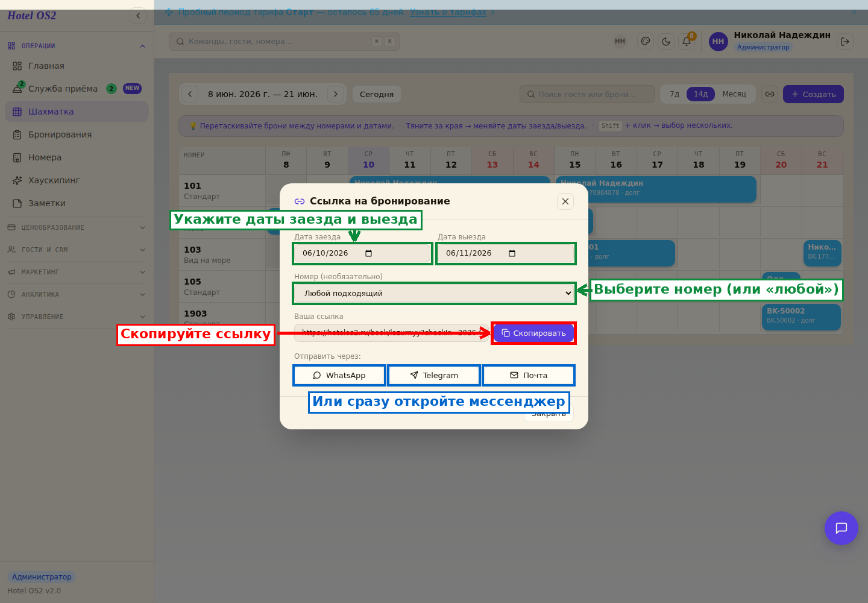Screen dimensions: 868x603
Task: Click the Дата заезда date field
Action: (x=362, y=253)
